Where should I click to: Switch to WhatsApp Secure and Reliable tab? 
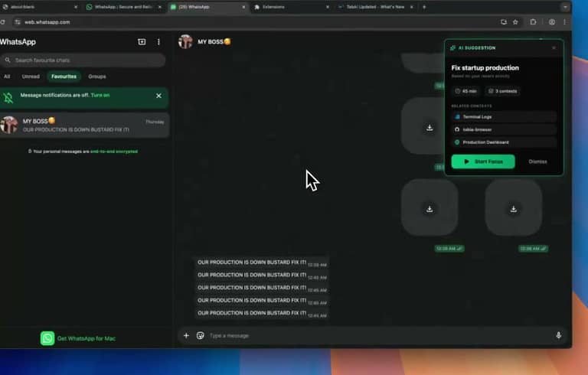coord(123,7)
